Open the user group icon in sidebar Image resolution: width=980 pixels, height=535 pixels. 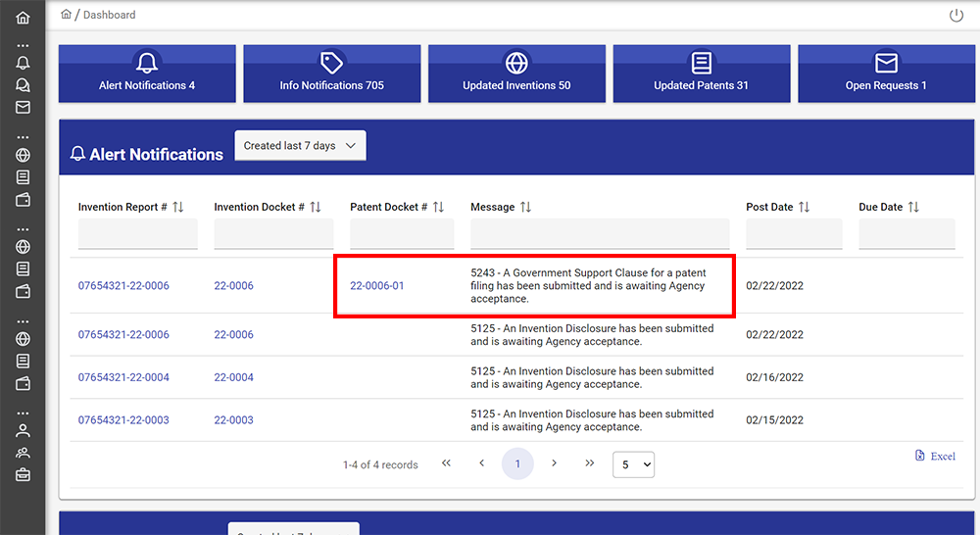pyautogui.click(x=23, y=453)
